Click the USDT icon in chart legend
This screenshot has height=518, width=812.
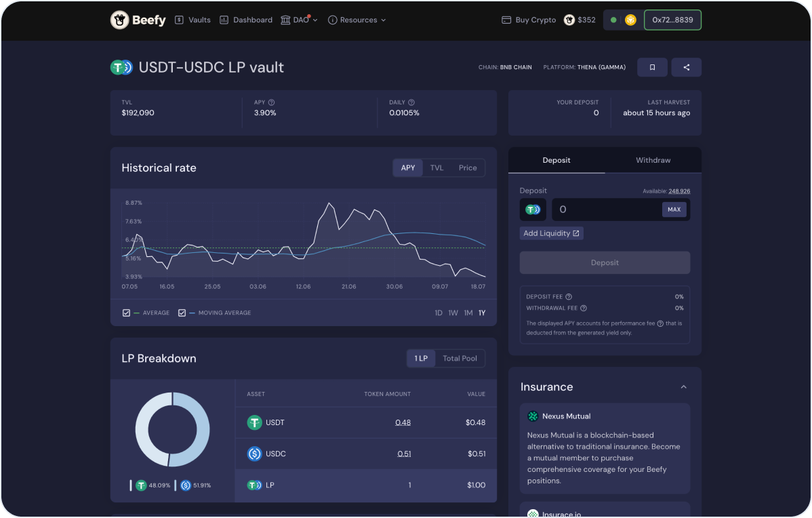[x=141, y=485]
